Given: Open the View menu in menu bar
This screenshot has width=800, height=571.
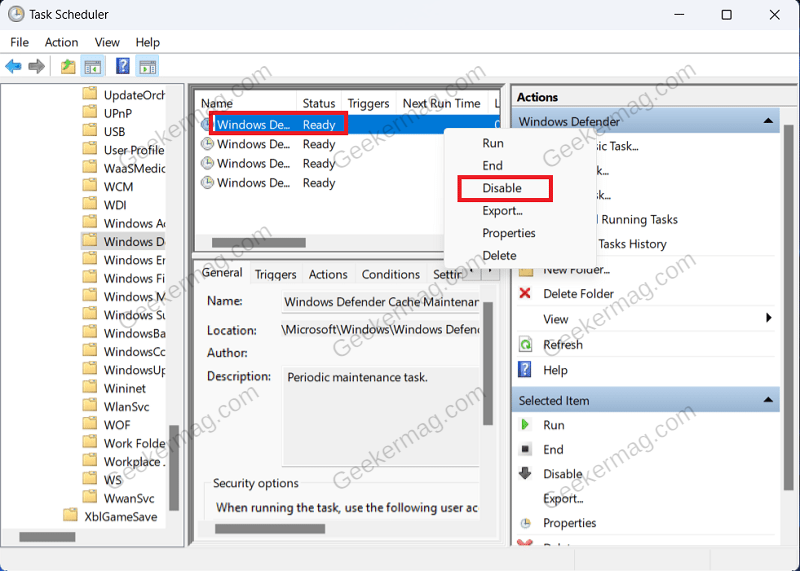Looking at the screenshot, I should pyautogui.click(x=107, y=42).
